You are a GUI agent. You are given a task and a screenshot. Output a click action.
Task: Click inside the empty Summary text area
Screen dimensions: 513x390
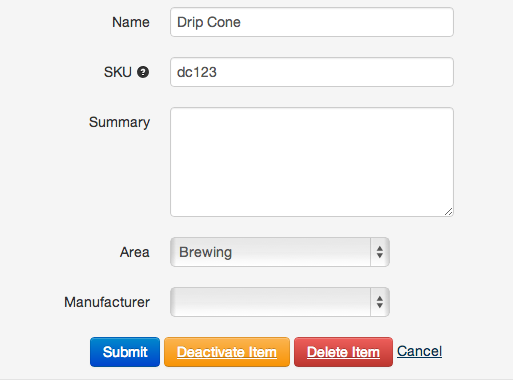click(x=312, y=162)
